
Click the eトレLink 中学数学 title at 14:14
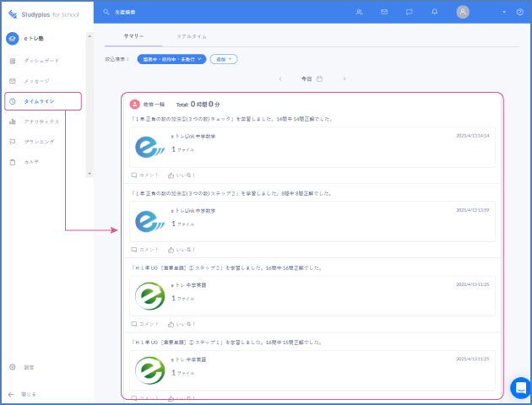(x=193, y=136)
